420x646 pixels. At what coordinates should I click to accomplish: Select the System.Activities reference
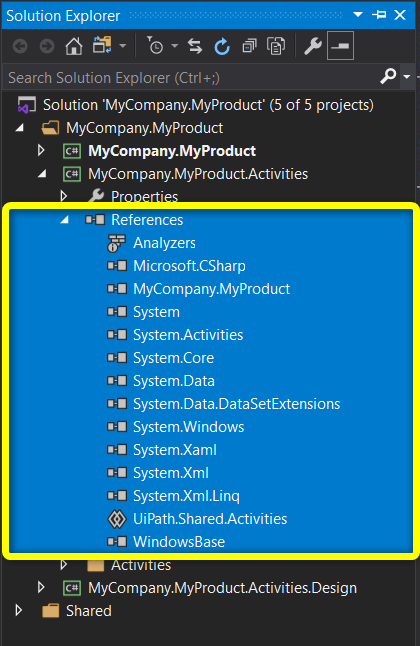coord(188,335)
